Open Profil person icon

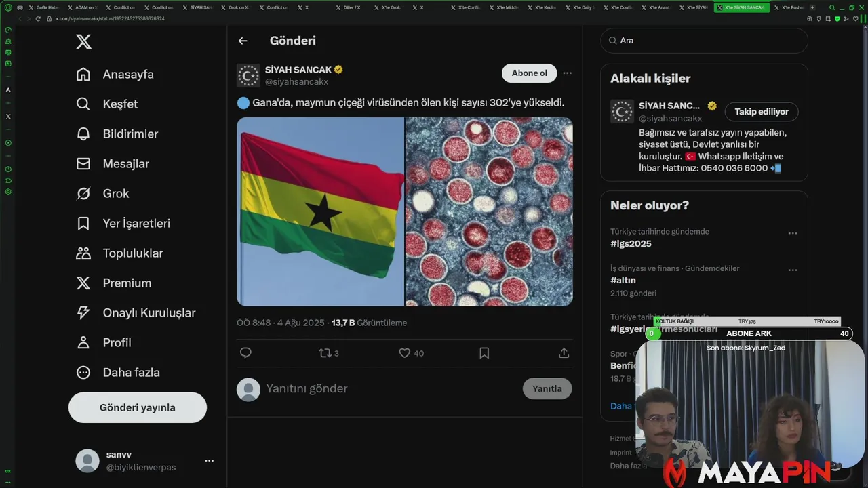pyautogui.click(x=83, y=343)
